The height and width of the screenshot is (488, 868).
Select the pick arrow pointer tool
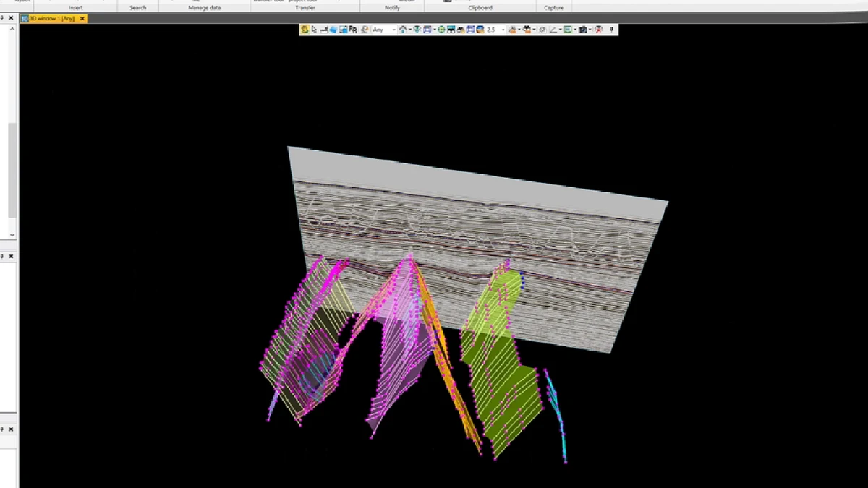(314, 30)
